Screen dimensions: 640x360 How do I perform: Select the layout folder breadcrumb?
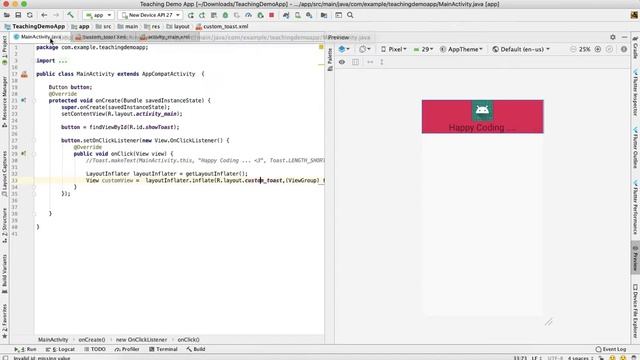pyautogui.click(x=178, y=27)
